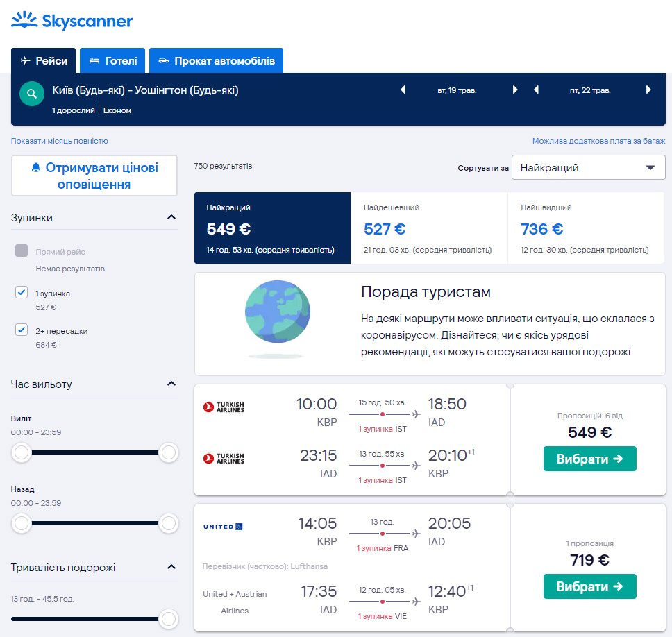This screenshot has width=672, height=637.
Task: Open the Прокат автомобілів tab
Action: pos(216,60)
